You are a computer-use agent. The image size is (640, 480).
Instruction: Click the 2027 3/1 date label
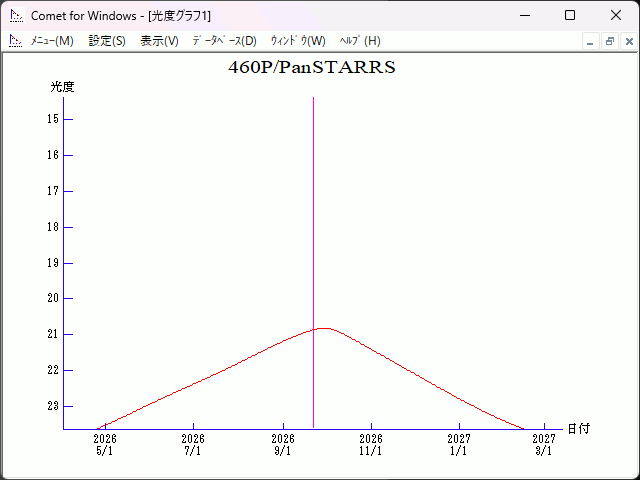544,445
